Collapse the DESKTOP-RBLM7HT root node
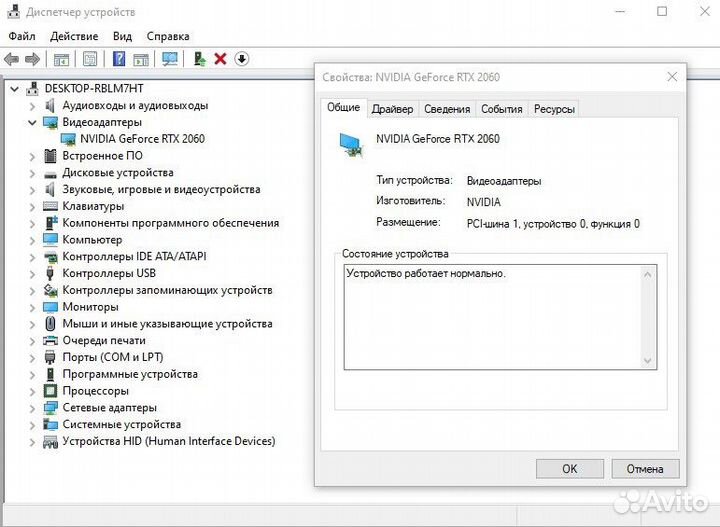This screenshot has width=720, height=527. pyautogui.click(x=14, y=89)
